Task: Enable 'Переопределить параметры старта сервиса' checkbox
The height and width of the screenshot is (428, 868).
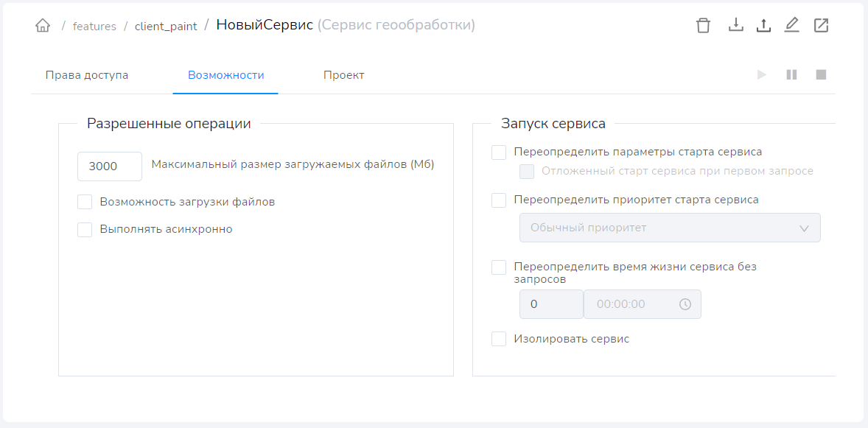Action: [x=499, y=152]
